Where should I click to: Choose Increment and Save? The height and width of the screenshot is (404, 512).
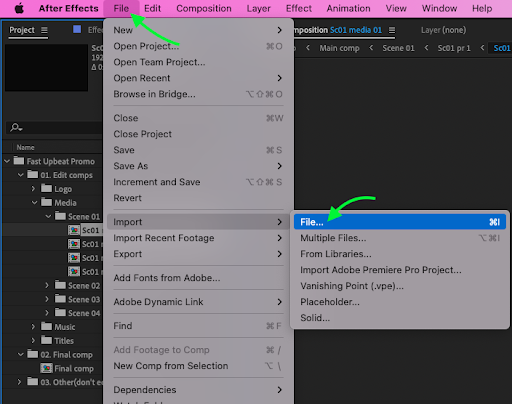point(198,182)
